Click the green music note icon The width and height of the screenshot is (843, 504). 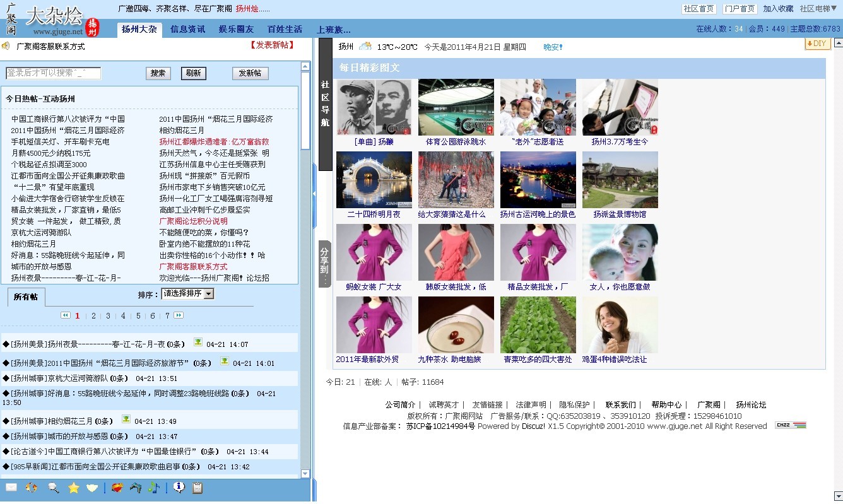(153, 488)
